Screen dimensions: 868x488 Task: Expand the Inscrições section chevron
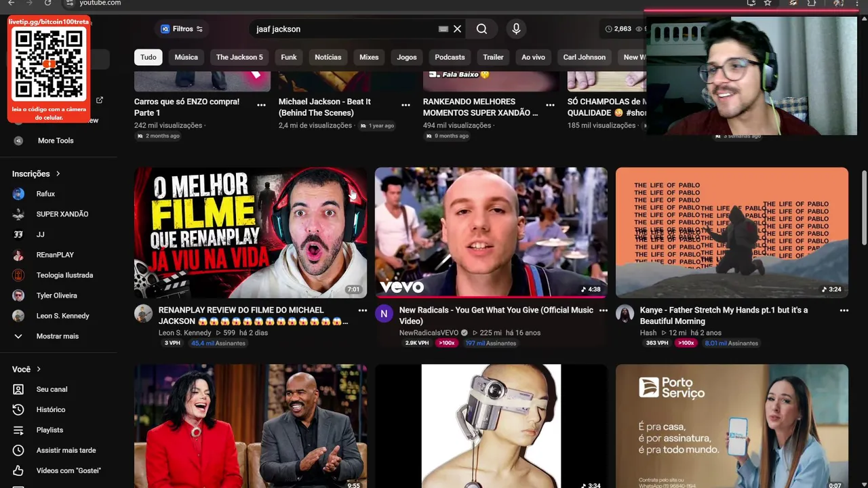click(x=58, y=174)
